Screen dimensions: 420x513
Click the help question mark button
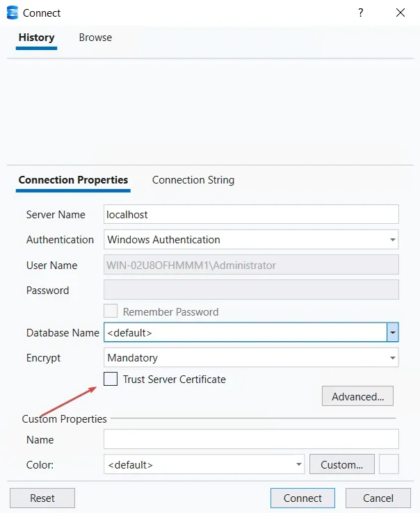tap(361, 13)
